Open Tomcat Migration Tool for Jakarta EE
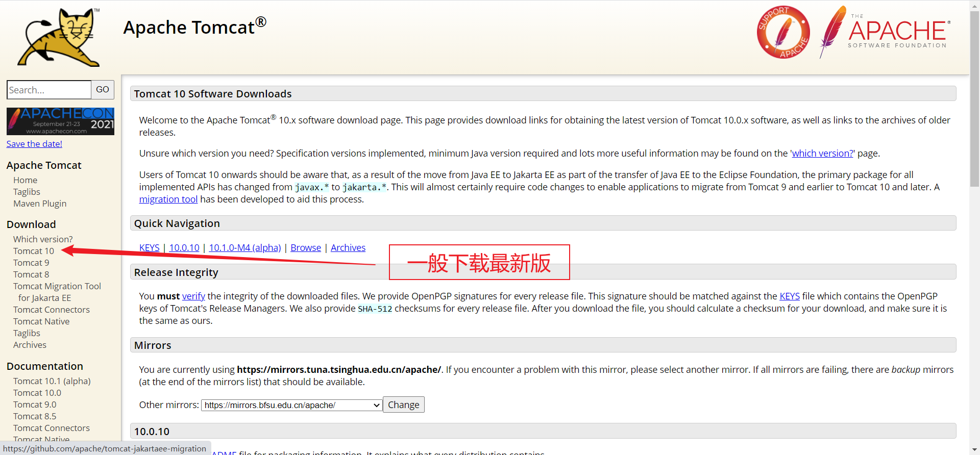Screen dimensions: 980x455 [x=57, y=292]
